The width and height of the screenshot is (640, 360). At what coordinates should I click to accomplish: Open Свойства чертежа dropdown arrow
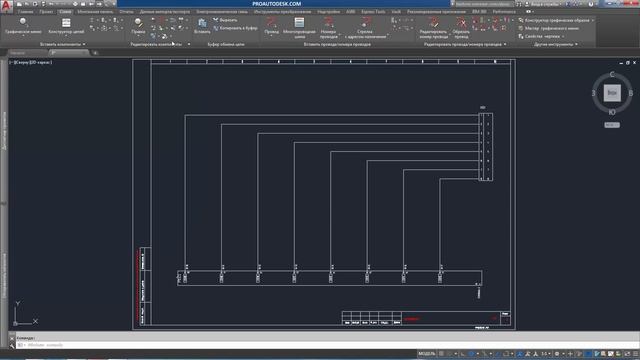563,36
